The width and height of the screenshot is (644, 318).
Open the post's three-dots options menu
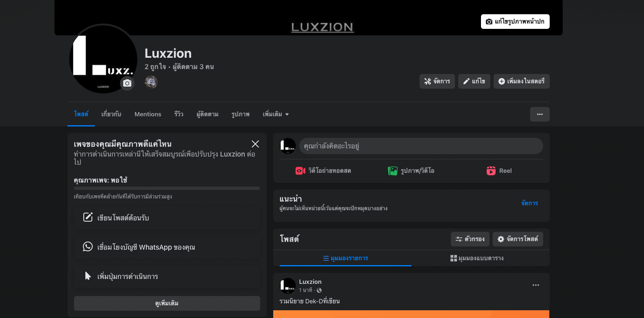pyautogui.click(x=536, y=285)
